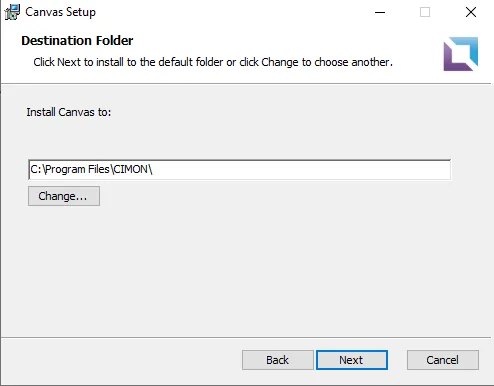This screenshot has height=386, width=494.
Task: Place cursor after CIMON\ in path field
Action: 153,170
